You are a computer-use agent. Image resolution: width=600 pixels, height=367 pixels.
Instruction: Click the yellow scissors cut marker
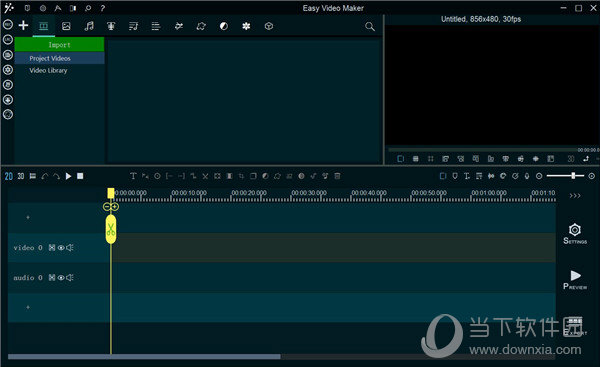pyautogui.click(x=111, y=229)
